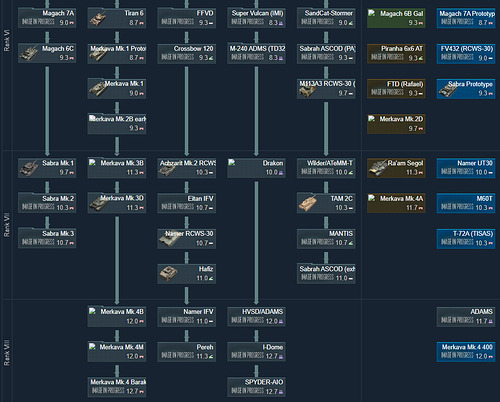Click the TAM 2C tank icon
The width and height of the screenshot is (500, 402).
pos(308,203)
